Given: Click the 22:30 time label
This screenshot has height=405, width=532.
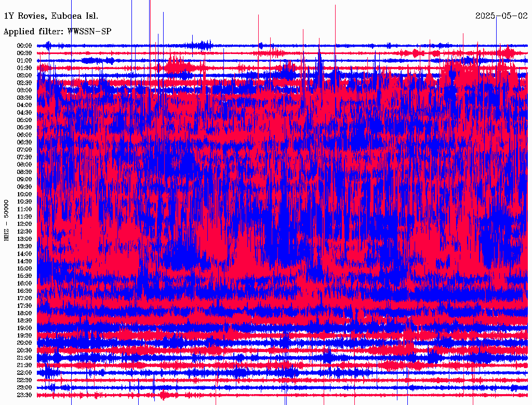Looking at the screenshot, I should click(24, 380).
